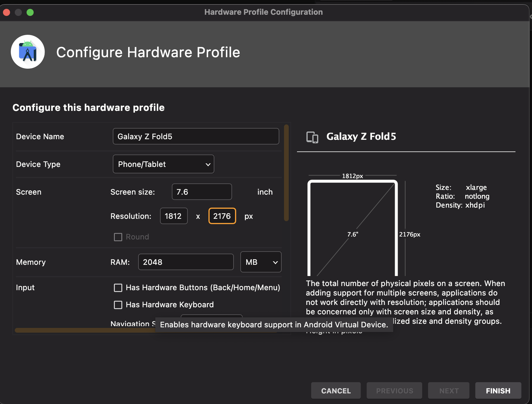This screenshot has width=532, height=404.
Task: Click the 'Input' section label
Action: click(25, 288)
